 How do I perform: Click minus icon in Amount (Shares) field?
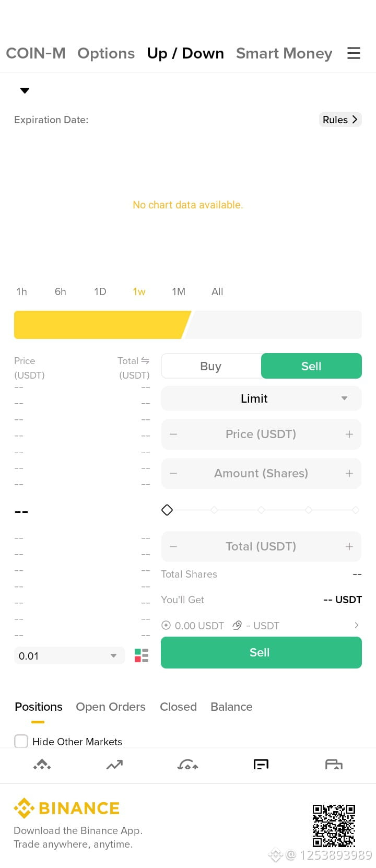(x=173, y=473)
